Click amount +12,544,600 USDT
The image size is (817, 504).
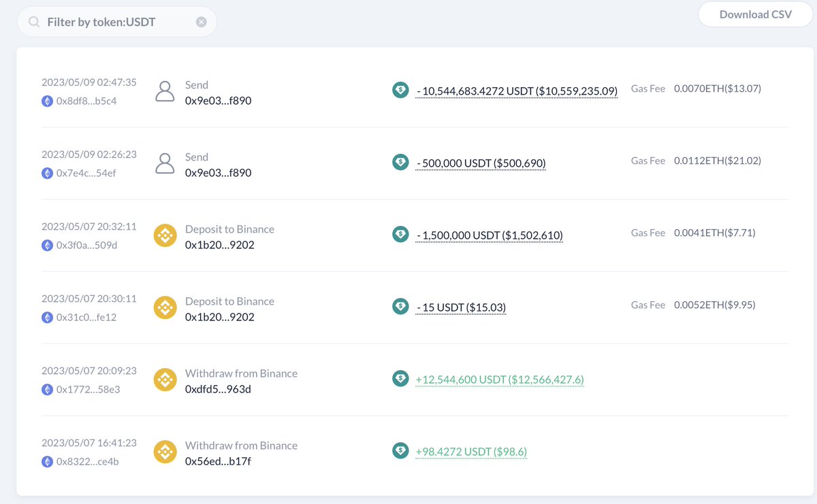tap(500, 380)
